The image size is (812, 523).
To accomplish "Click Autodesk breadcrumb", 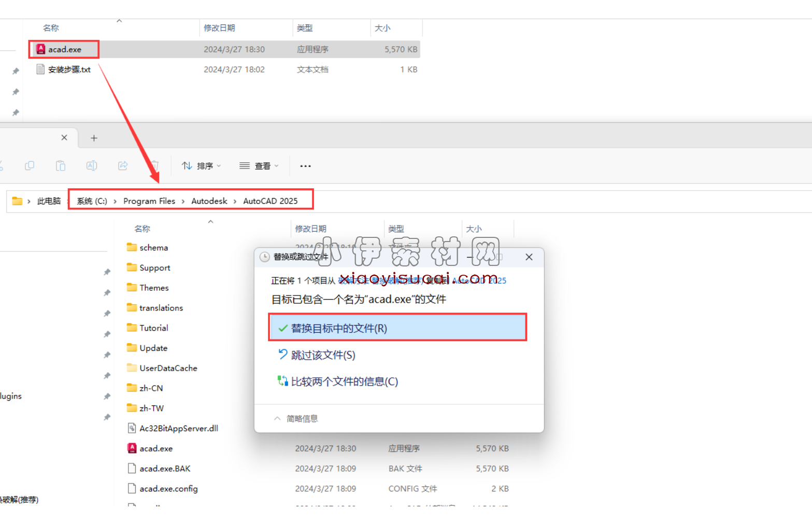I will (x=209, y=201).
